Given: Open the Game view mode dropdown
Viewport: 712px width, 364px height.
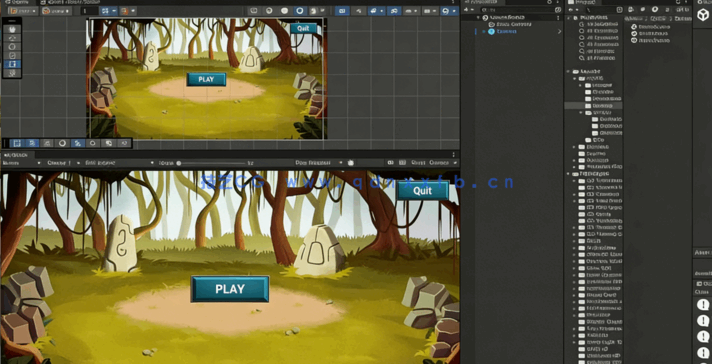Looking at the screenshot, I should [20, 163].
